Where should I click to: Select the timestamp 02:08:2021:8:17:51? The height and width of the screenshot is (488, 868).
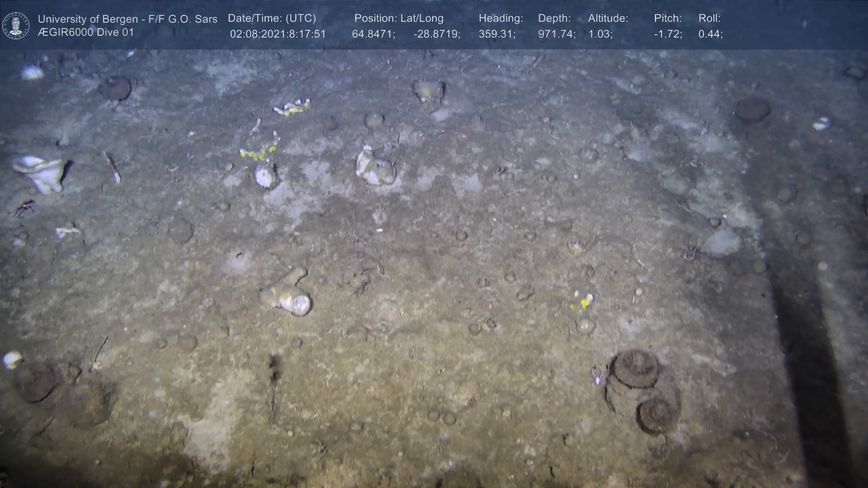point(278,34)
